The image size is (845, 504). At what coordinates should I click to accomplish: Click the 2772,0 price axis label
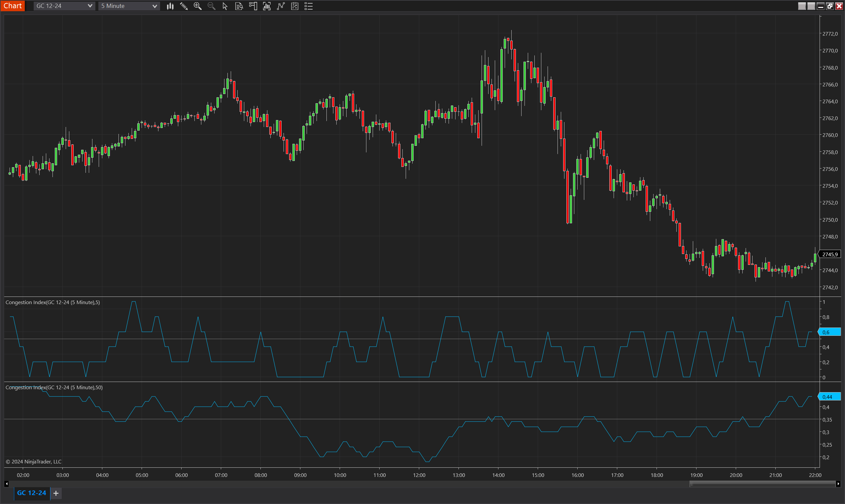coord(830,34)
